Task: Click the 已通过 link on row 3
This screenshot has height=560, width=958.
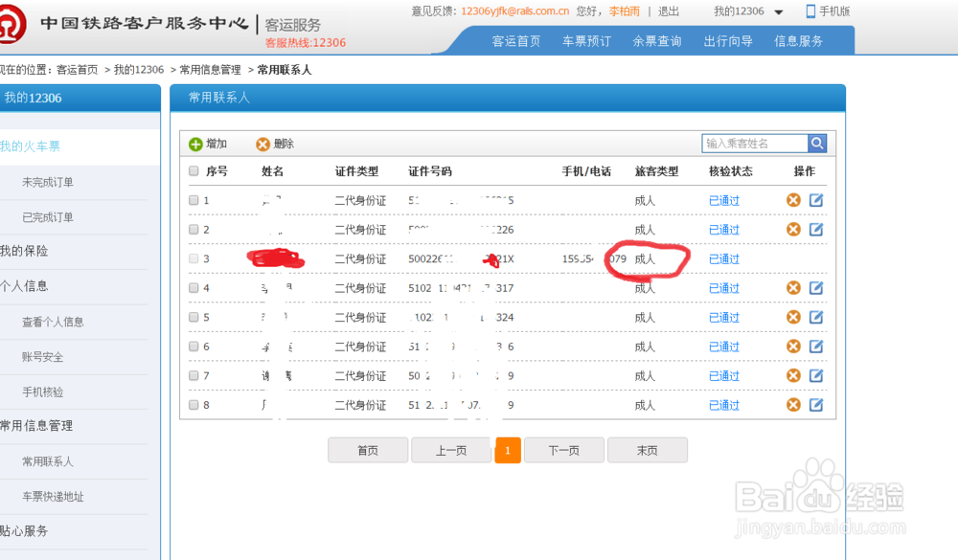Action: coord(723,258)
